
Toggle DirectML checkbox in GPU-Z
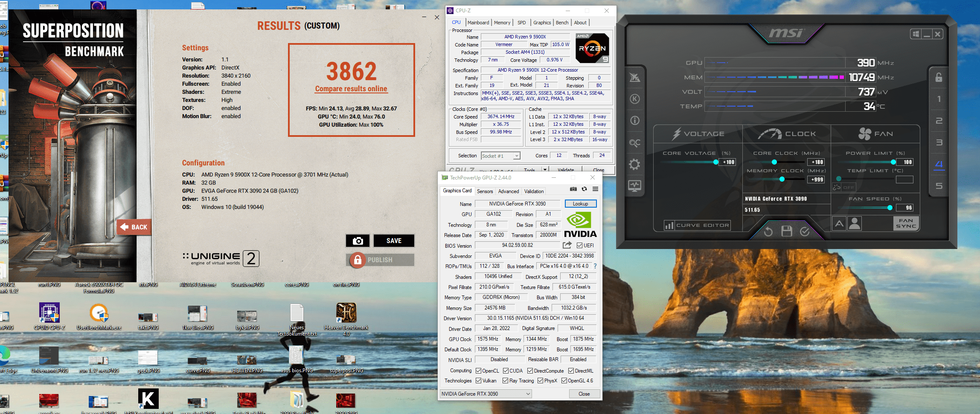571,371
